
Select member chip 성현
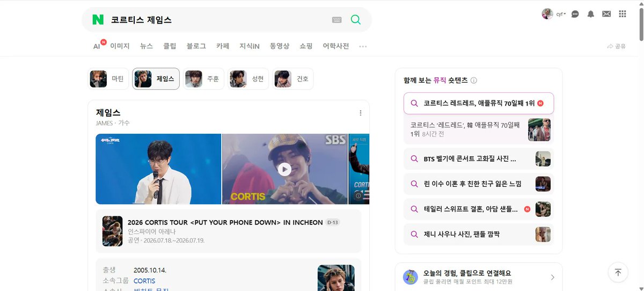click(x=248, y=79)
